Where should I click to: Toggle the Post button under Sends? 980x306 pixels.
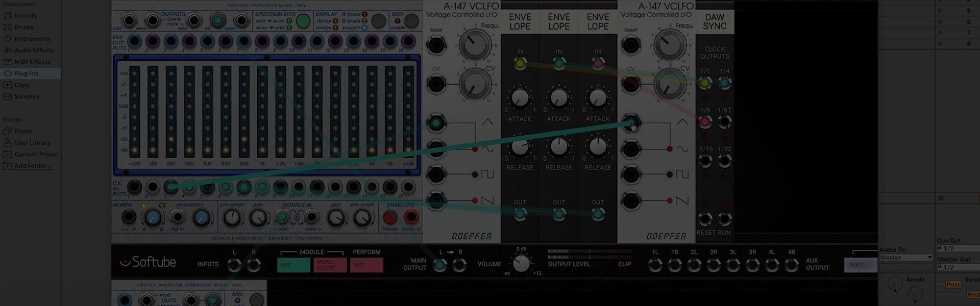952,284
